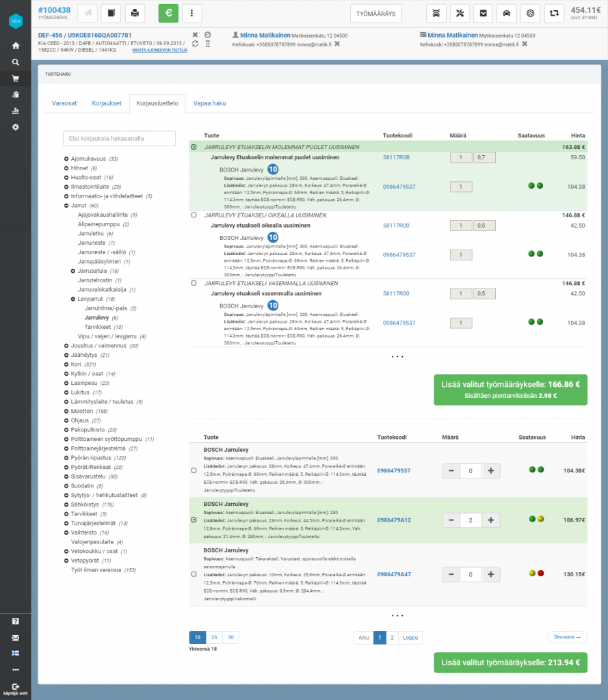The height and width of the screenshot is (700, 608).
Task: Click the green euro payment button
Action: [168, 14]
